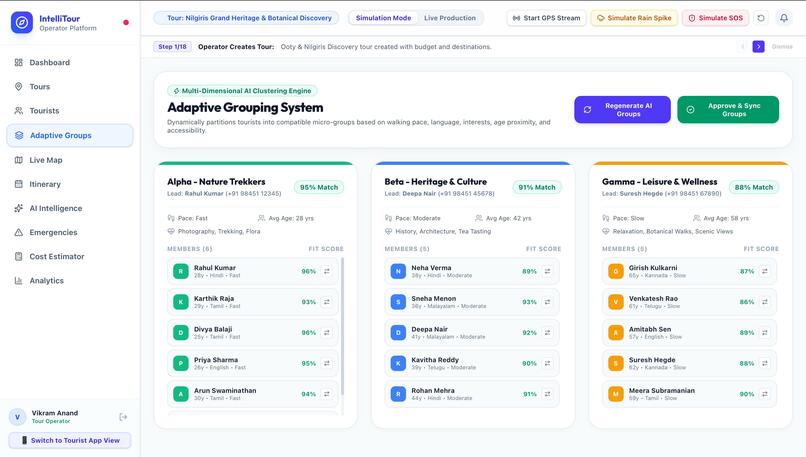The height and width of the screenshot is (457, 806).
Task: Click the swap icon for Karthik Raja
Action: pyautogui.click(x=327, y=302)
